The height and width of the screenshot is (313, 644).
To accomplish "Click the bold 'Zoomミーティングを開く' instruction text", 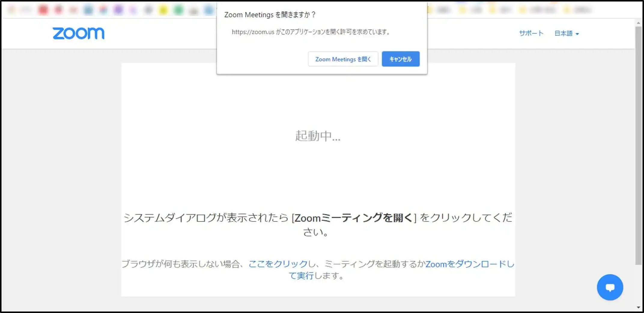I will pos(354,218).
